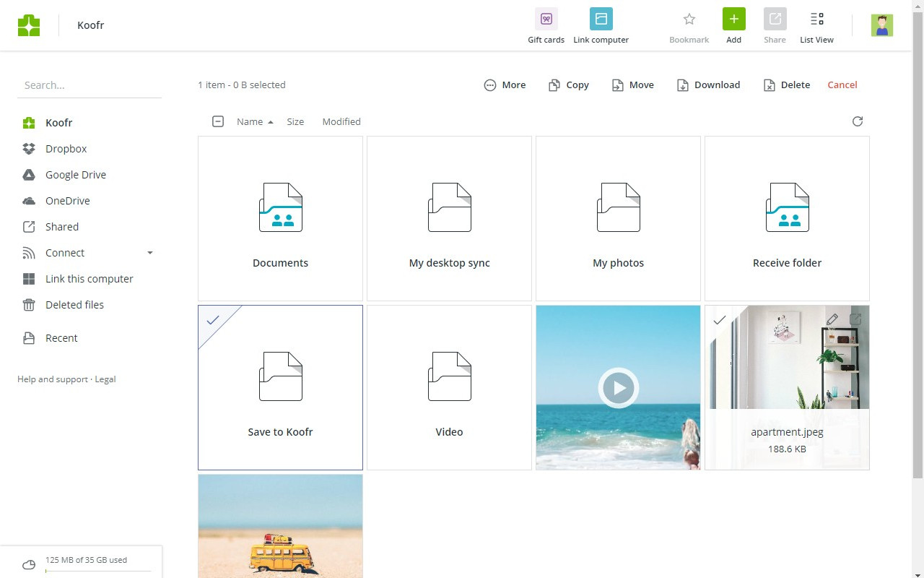This screenshot has height=578, width=924.
Task: Open the More actions menu
Action: click(x=505, y=85)
